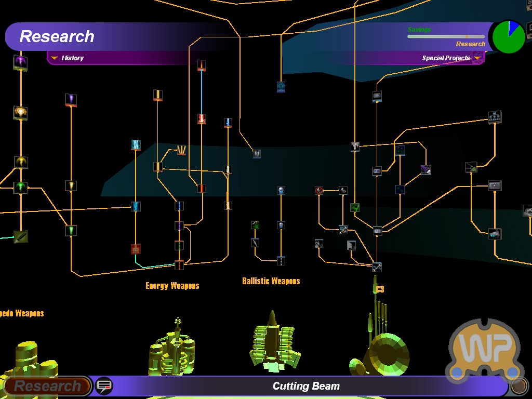Click the concentric blue rings tech node

(x=281, y=87)
